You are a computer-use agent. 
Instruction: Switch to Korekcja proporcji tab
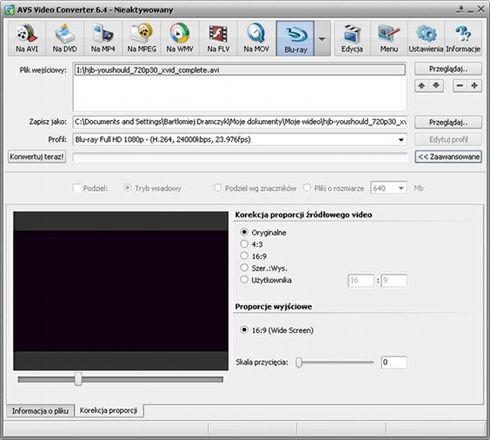pos(109,410)
